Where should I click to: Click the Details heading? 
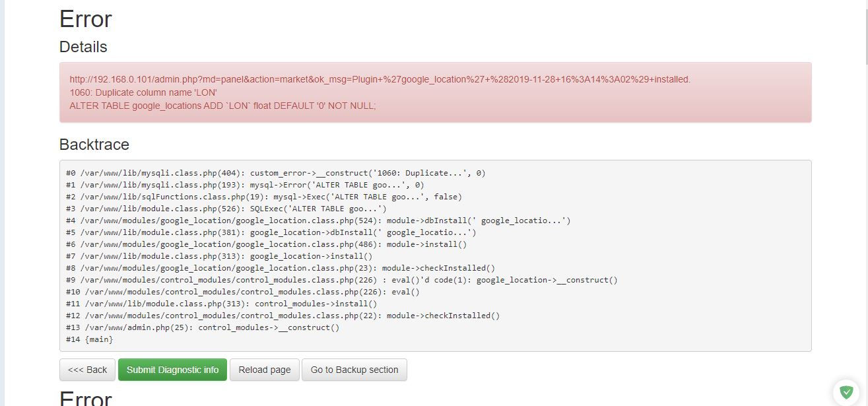pos(83,47)
